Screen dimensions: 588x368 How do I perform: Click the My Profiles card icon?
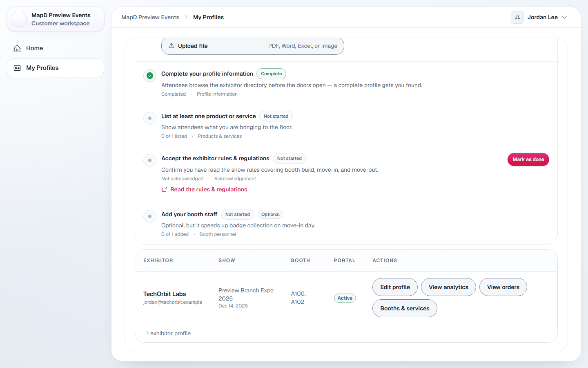point(17,68)
